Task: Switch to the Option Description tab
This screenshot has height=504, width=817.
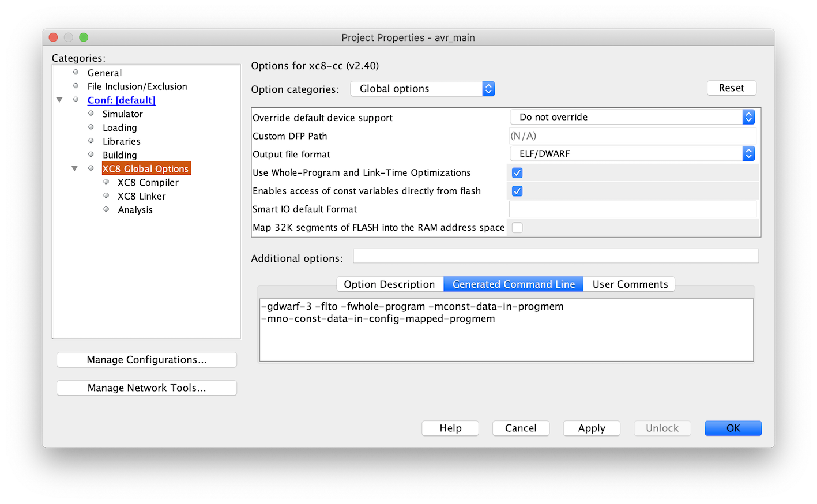Action: click(x=389, y=284)
